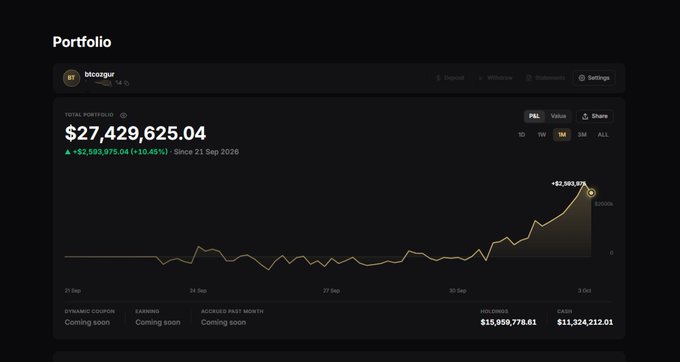
Task: Click the Holdings value $15,959,778.61
Action: point(508,322)
